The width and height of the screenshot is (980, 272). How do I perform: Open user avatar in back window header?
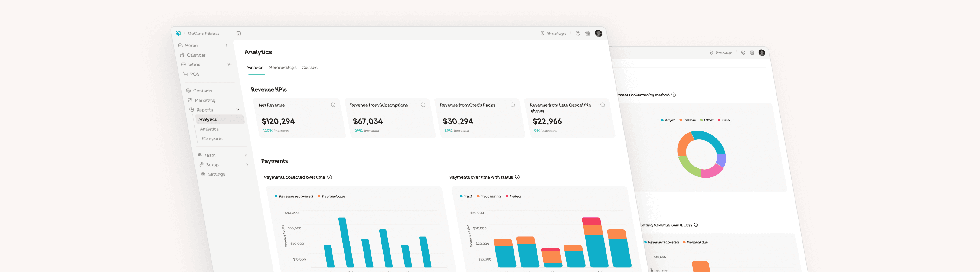click(762, 53)
